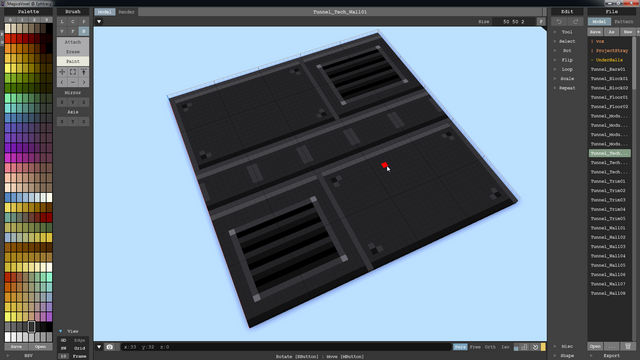Expand the Scale section

click(567, 79)
